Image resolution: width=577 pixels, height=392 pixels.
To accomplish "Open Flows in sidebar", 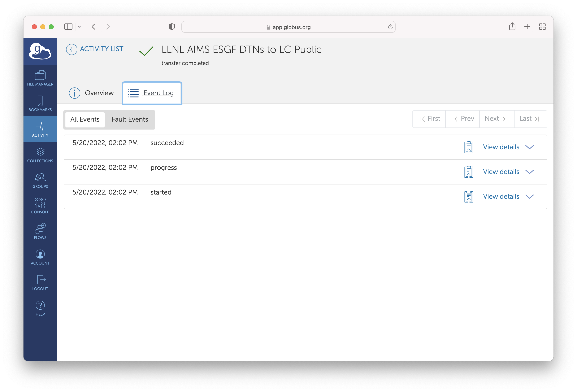I will (40, 232).
